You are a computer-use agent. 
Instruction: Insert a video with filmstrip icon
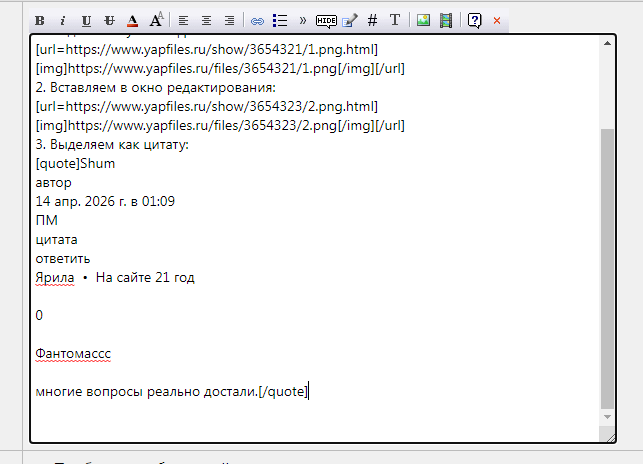coord(446,20)
